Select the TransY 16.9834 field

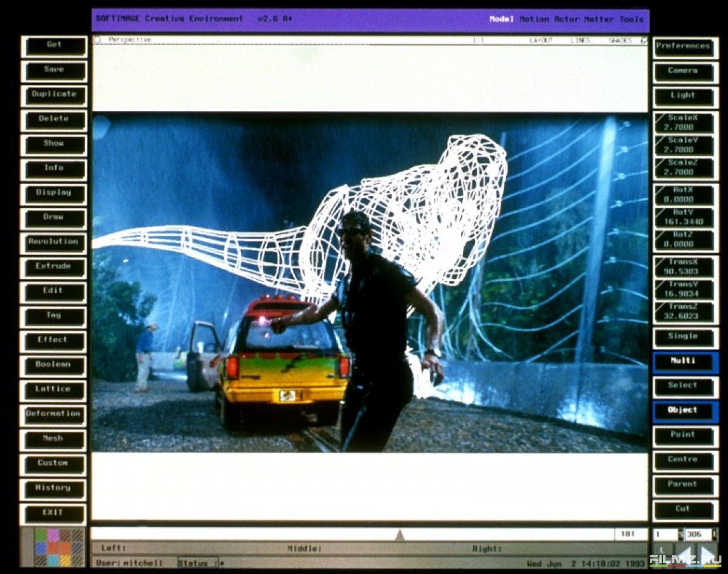(686, 289)
